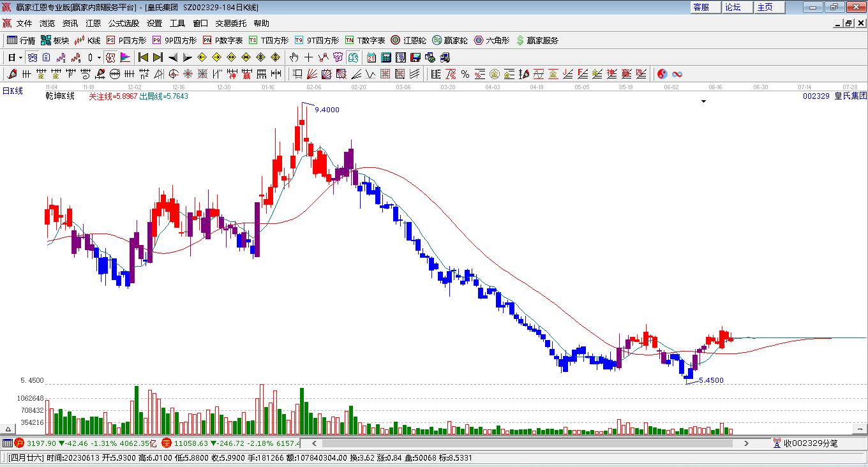Open the 设置 menu
This screenshot has width=868, height=467.
(x=154, y=24)
